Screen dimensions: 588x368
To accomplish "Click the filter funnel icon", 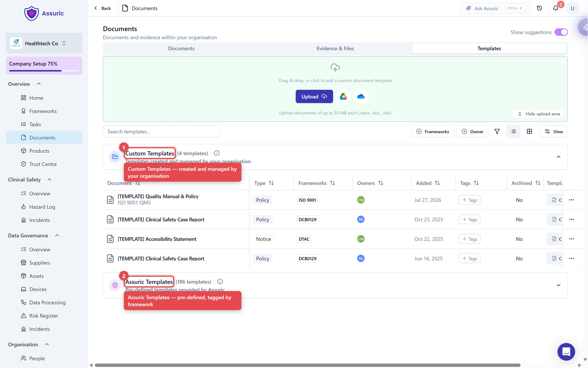I will [497, 132].
